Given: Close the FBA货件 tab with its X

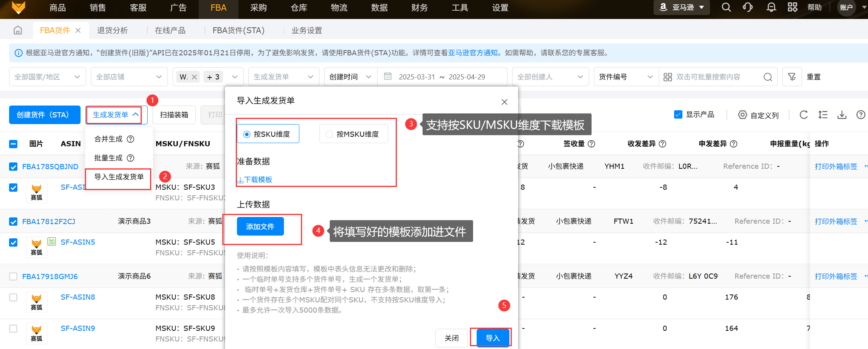Looking at the screenshot, I should click(78, 30).
